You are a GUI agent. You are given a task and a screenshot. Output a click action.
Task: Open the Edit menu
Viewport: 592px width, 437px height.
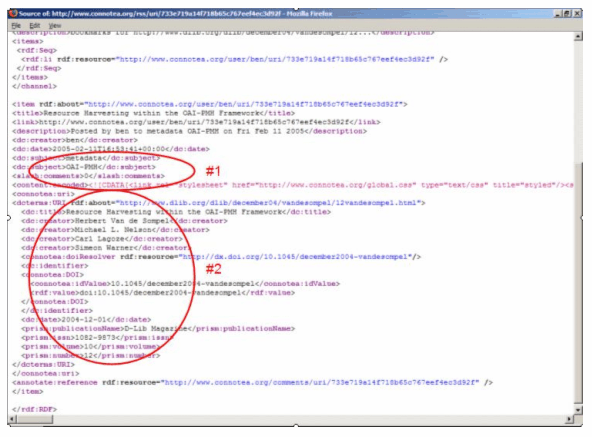tap(34, 26)
